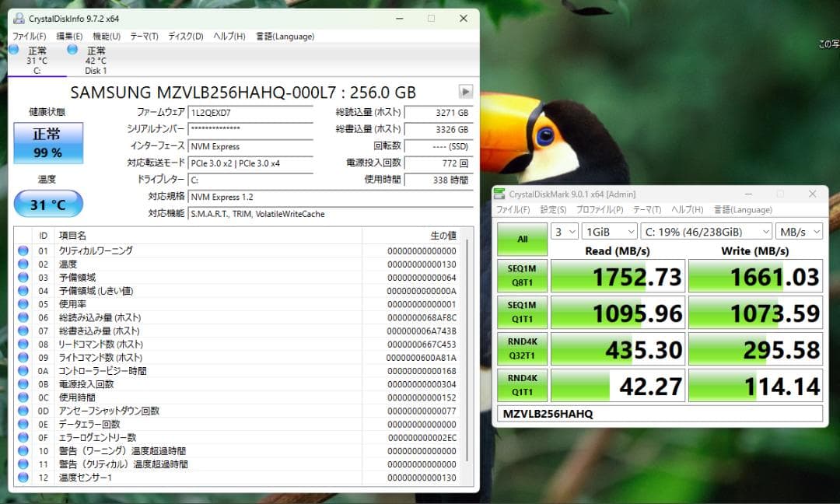840x504 pixels.
Task: Start the SEQ1M Q8T1 benchmark test
Action: [x=521, y=275]
